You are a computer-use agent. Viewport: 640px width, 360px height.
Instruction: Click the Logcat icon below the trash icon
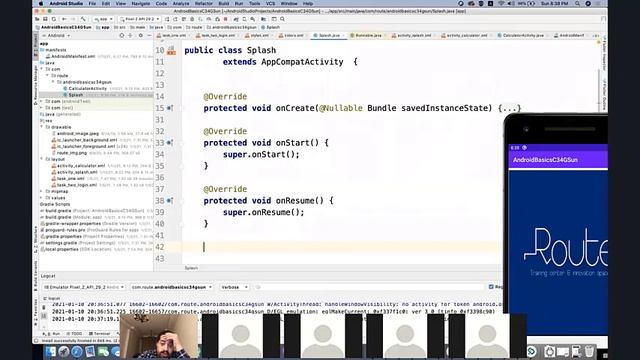coord(44,316)
